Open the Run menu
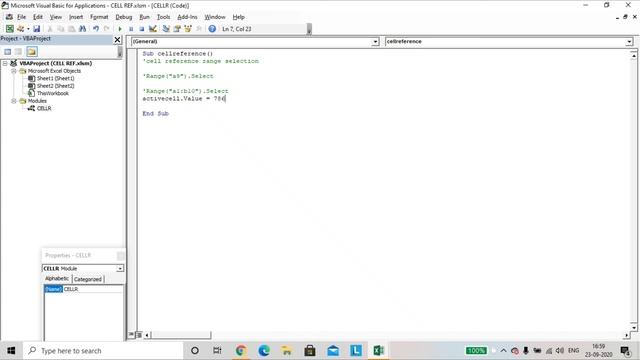 pos(144,17)
